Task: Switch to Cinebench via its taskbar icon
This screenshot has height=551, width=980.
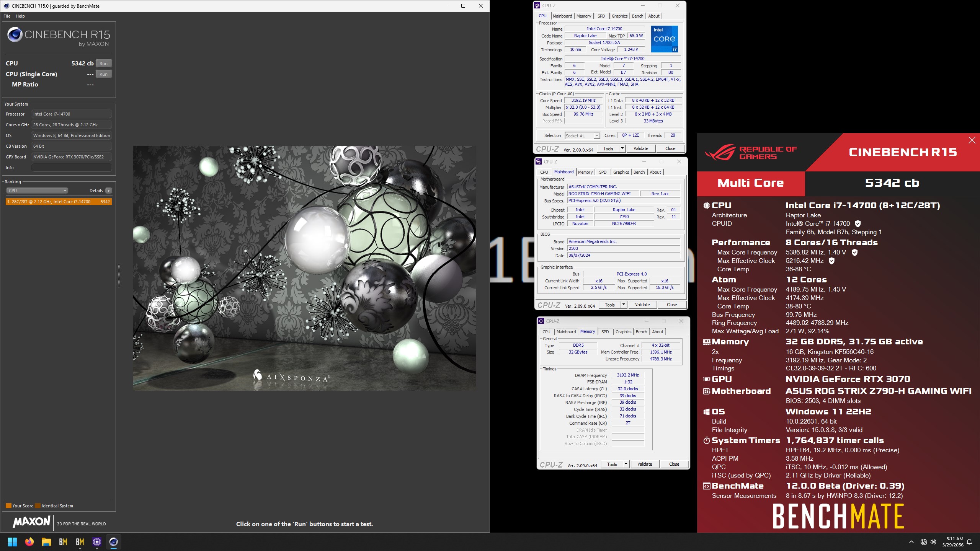Action: point(114,542)
